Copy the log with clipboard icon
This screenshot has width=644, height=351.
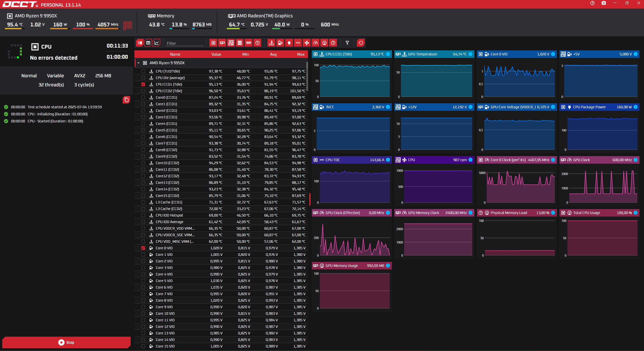(126, 100)
